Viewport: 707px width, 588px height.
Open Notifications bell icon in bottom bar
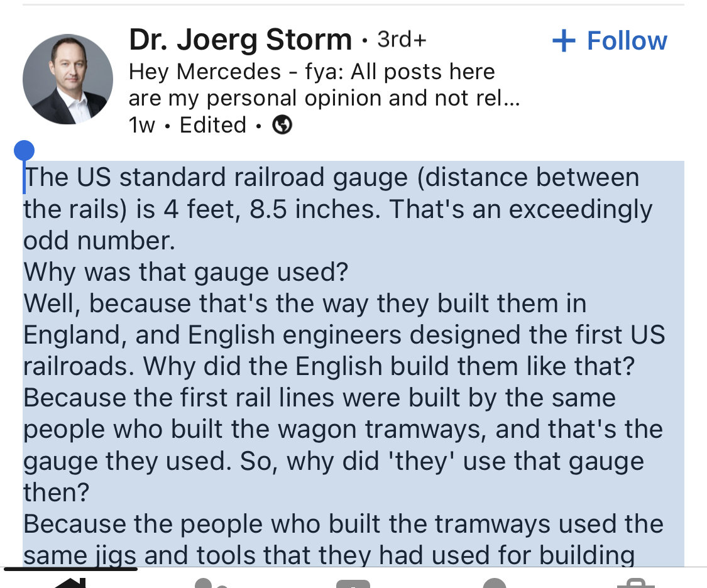(x=495, y=583)
